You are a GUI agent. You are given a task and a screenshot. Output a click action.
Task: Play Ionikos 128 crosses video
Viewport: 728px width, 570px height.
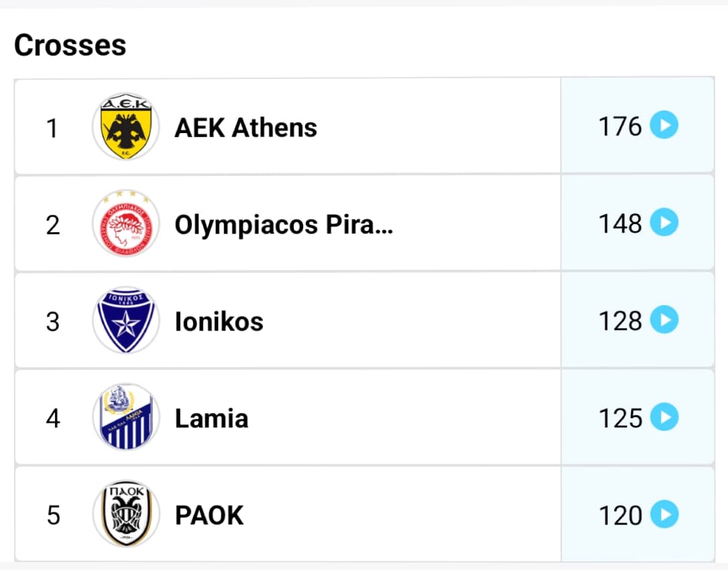[664, 320]
